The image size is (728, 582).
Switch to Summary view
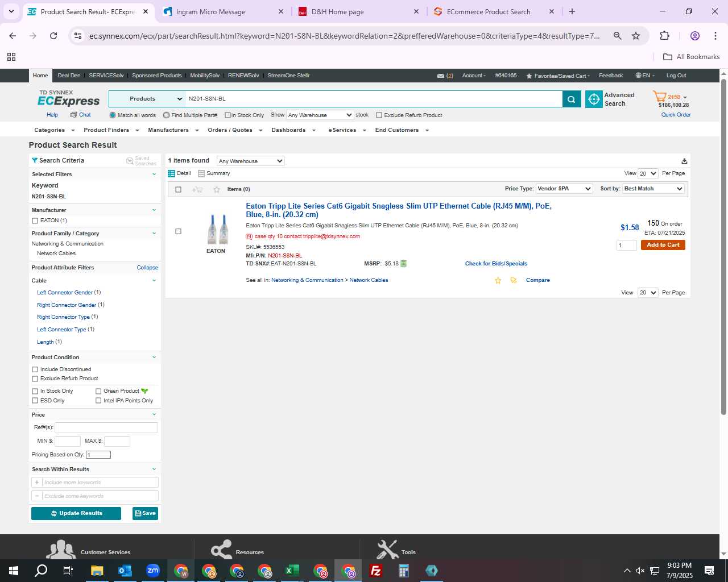214,173
